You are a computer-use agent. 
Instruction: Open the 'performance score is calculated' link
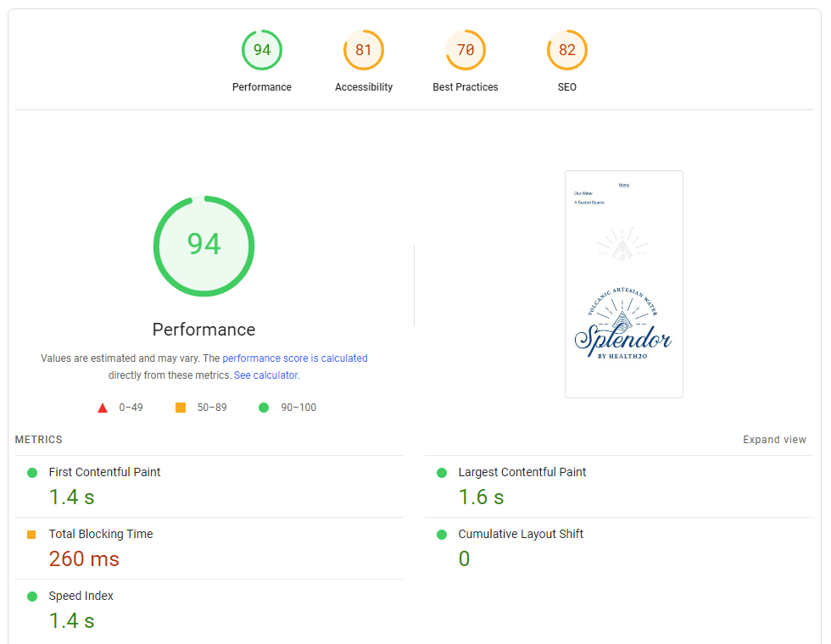coord(294,358)
